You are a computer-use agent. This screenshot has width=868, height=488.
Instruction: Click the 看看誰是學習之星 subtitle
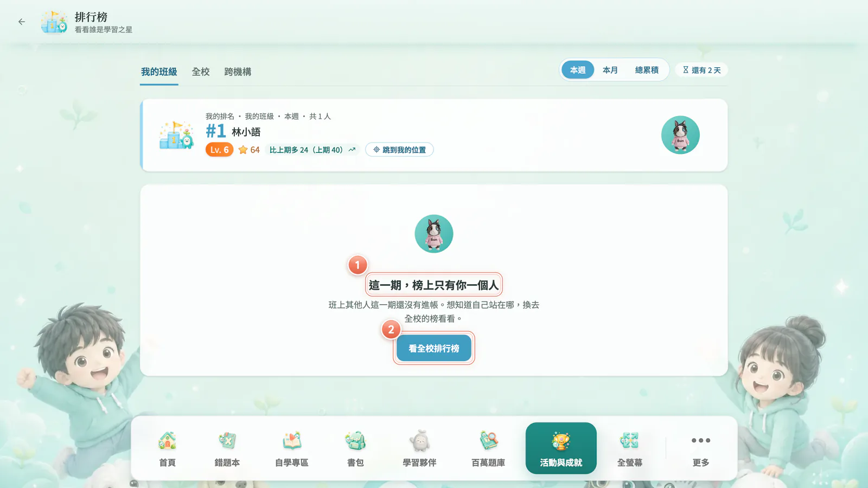(x=104, y=30)
